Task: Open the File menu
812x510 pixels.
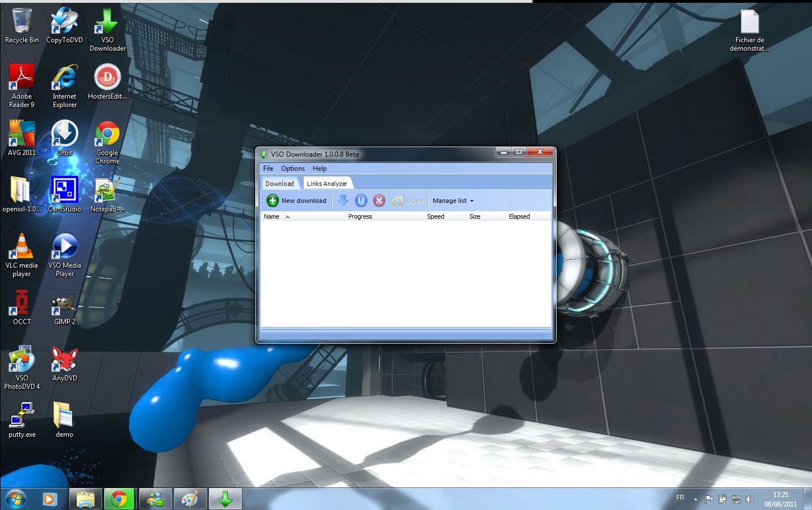Action: click(268, 168)
